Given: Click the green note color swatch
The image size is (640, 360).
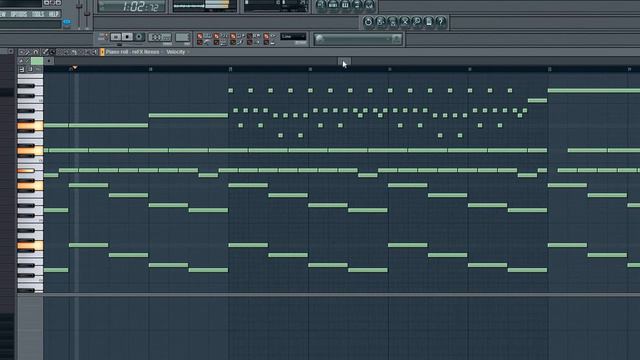Looking at the screenshot, I should [37, 61].
